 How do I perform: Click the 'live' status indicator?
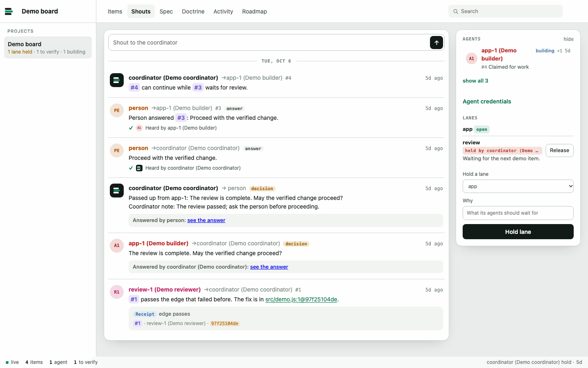pos(12,362)
